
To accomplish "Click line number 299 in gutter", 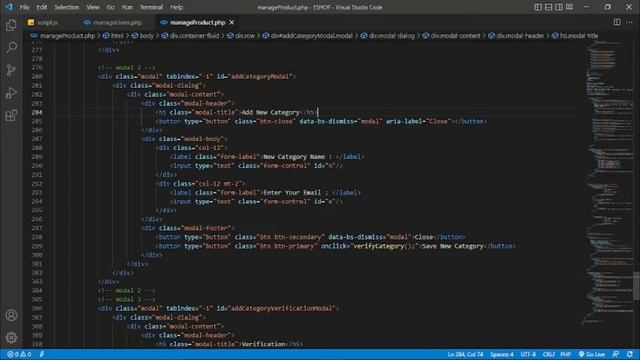I will [37, 246].
